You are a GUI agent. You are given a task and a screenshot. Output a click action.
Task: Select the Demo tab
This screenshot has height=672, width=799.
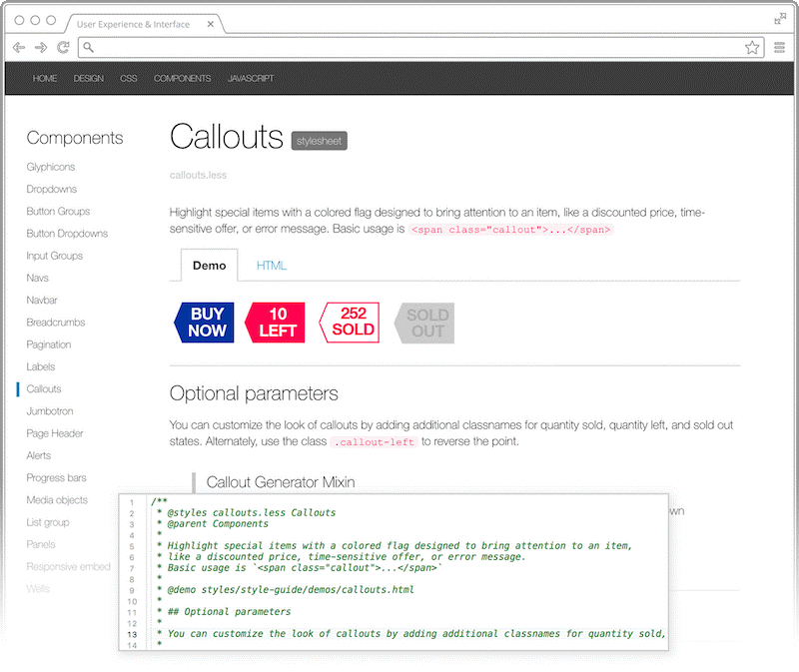click(x=209, y=266)
